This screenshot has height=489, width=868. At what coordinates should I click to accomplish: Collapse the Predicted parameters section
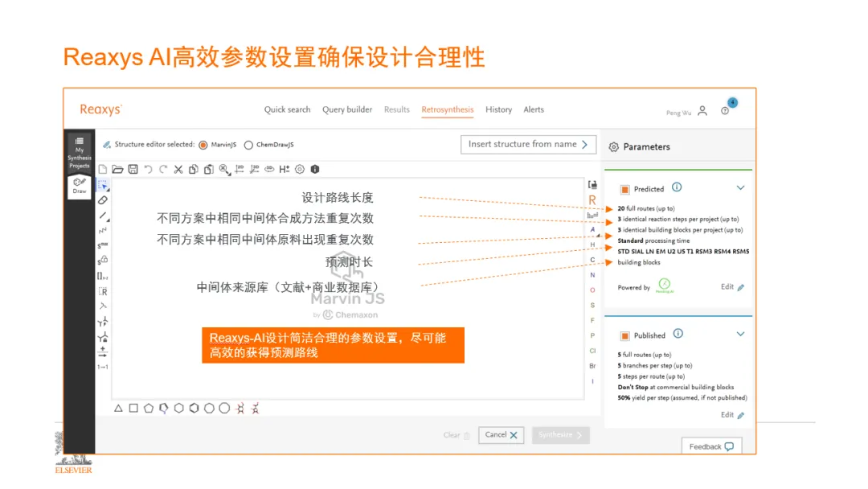741,188
